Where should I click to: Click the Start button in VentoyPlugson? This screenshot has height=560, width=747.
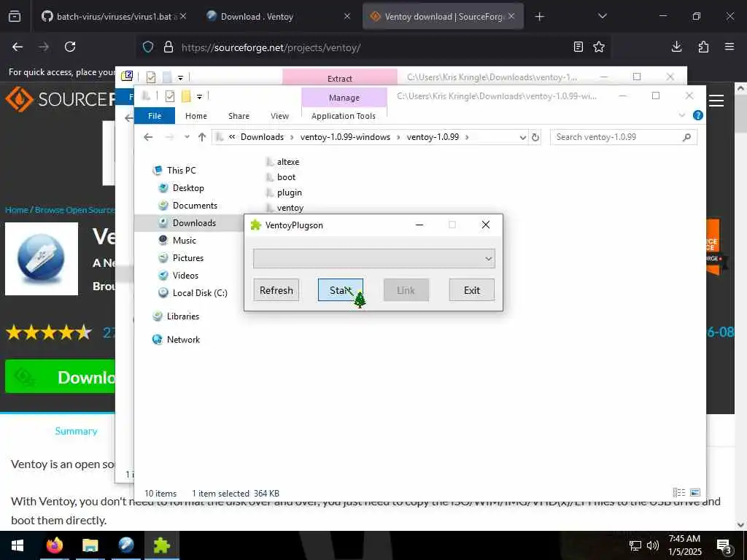coord(340,290)
